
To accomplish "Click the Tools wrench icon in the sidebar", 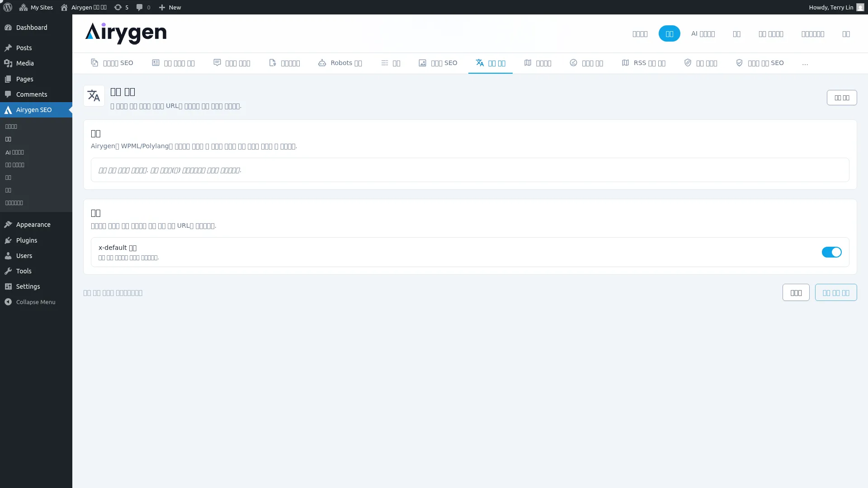I will click(x=8, y=271).
